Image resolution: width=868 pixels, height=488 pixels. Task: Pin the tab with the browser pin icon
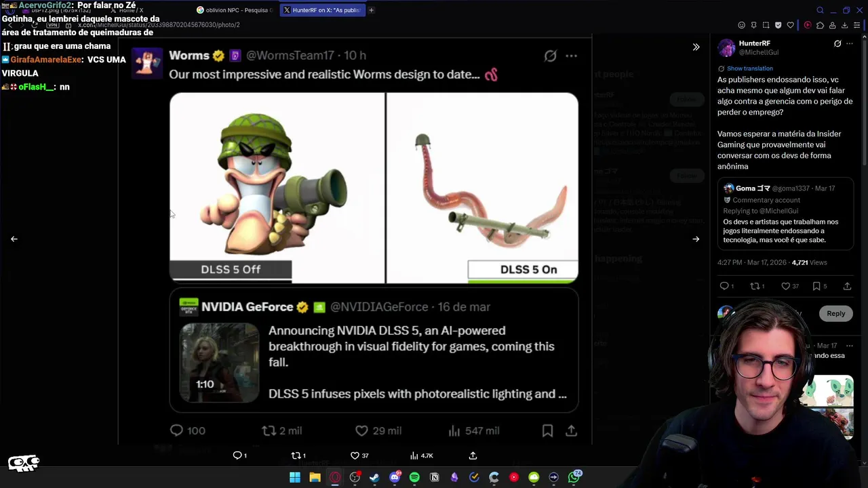[753, 25]
